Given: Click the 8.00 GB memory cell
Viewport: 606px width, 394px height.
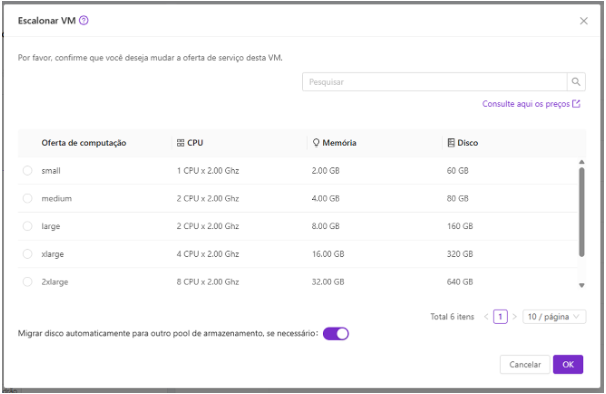Looking at the screenshot, I should coord(326,226).
